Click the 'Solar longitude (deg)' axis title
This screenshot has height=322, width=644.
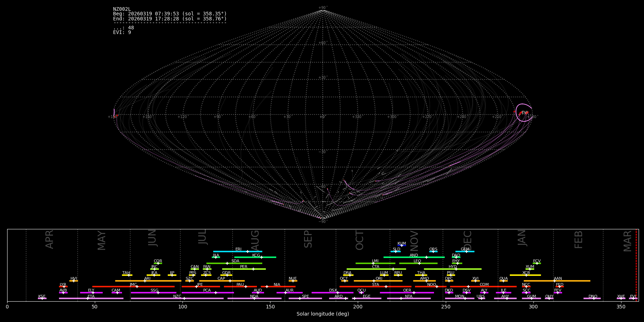(323, 314)
